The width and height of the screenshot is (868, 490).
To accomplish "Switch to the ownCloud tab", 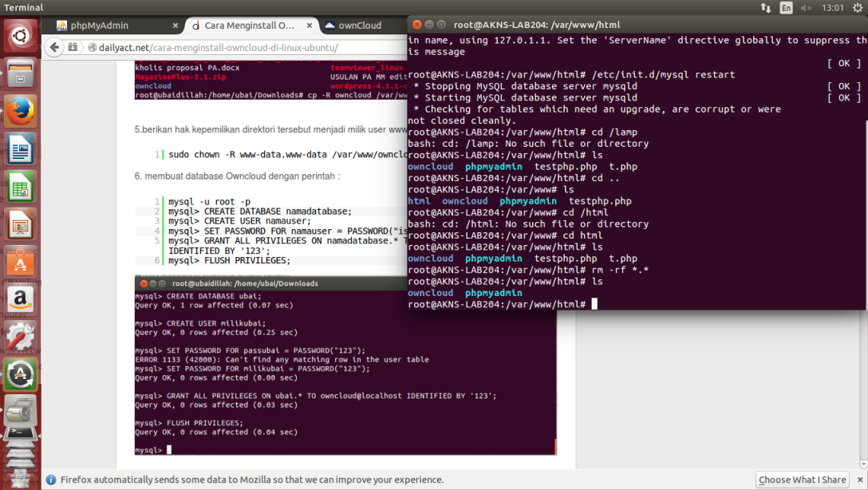I will point(360,26).
